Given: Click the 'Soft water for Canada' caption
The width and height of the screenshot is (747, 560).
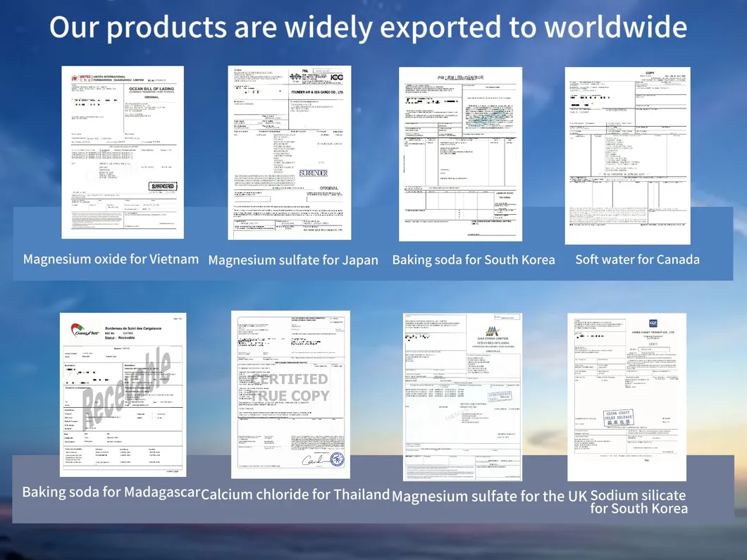Looking at the screenshot, I should pyautogui.click(x=638, y=259).
